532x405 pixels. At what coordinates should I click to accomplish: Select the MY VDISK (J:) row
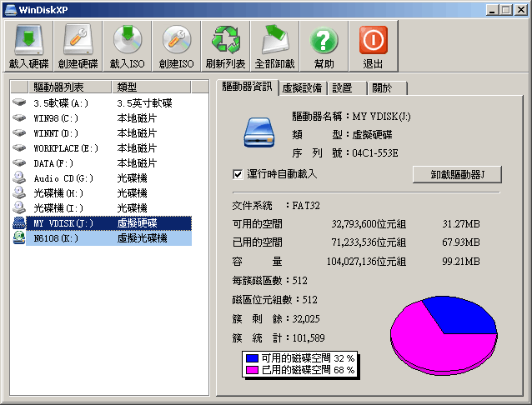tap(102, 223)
